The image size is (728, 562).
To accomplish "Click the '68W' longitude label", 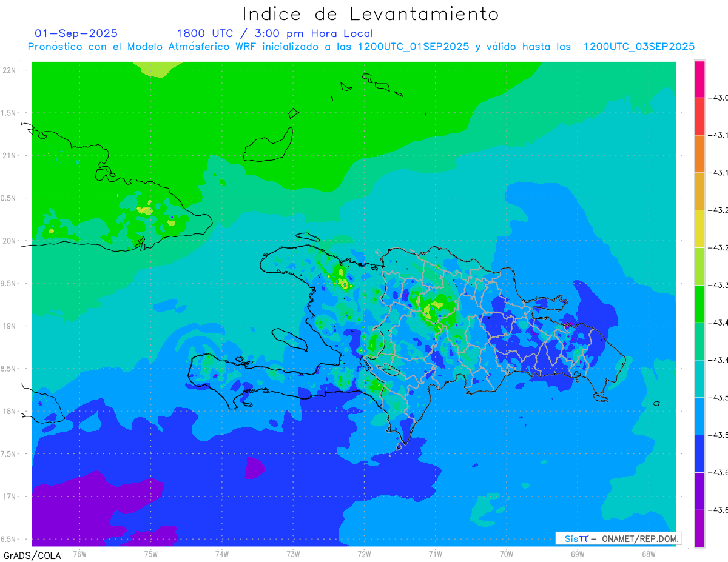I will 648,554.
